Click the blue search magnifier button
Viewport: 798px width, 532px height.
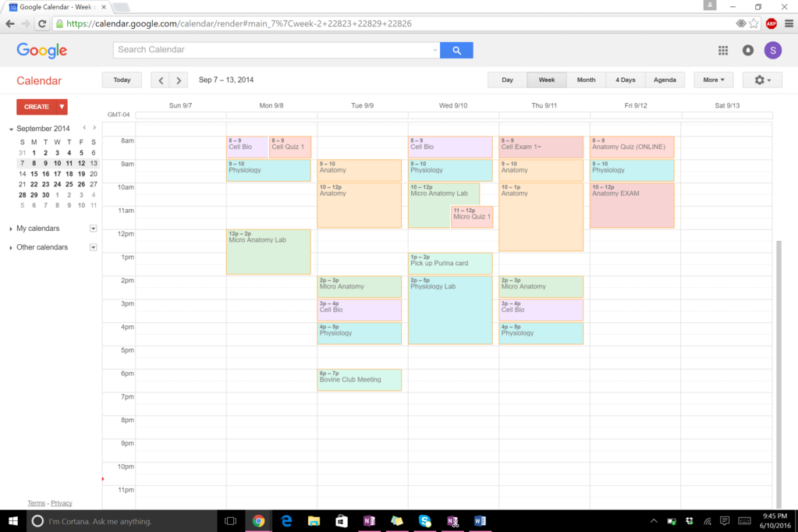pos(456,50)
